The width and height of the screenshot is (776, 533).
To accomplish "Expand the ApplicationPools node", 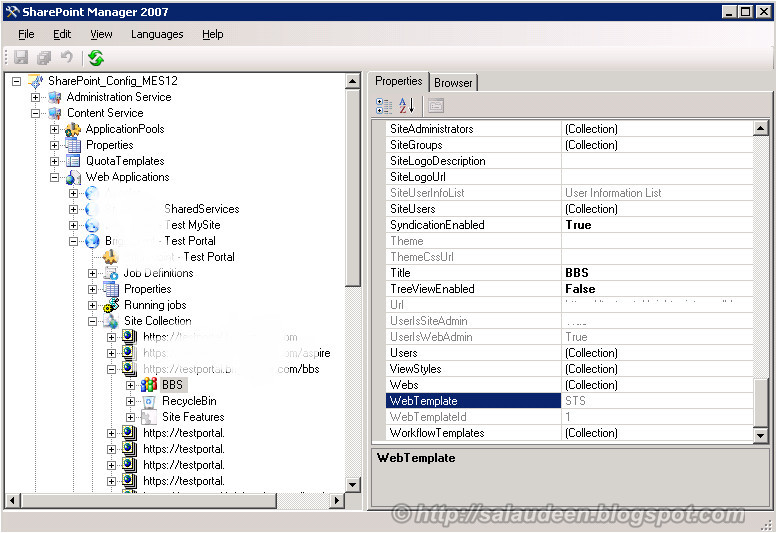I will pos(54,129).
